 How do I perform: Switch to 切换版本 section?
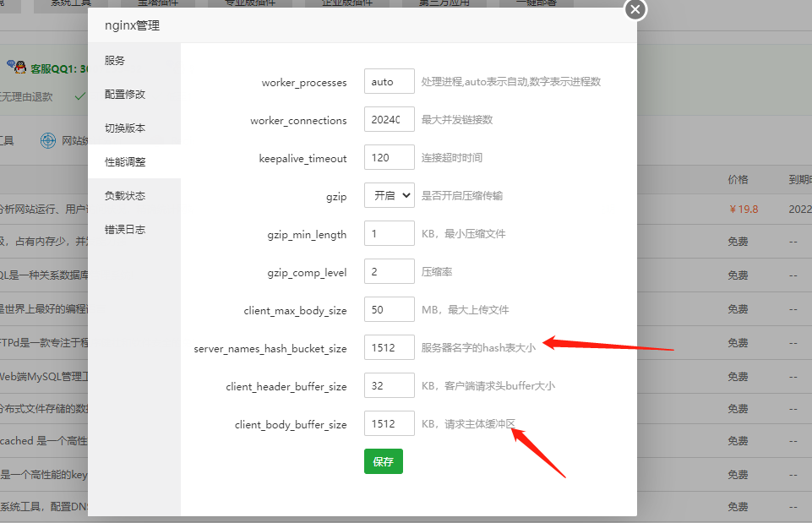(x=134, y=128)
